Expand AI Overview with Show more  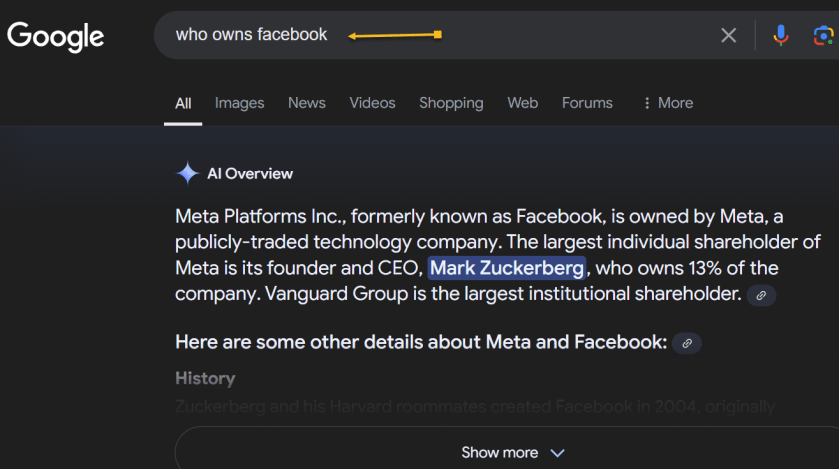tap(512, 452)
